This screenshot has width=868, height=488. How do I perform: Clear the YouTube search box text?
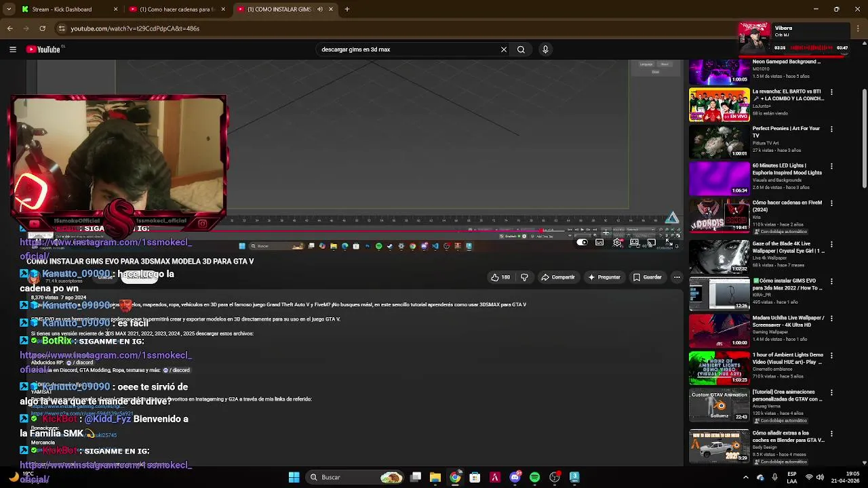(503, 49)
